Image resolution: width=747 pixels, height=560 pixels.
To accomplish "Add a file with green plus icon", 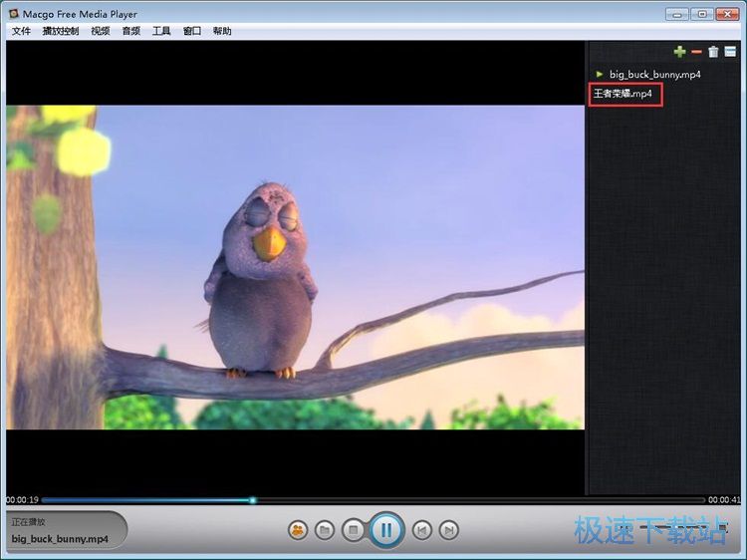I will click(x=680, y=52).
